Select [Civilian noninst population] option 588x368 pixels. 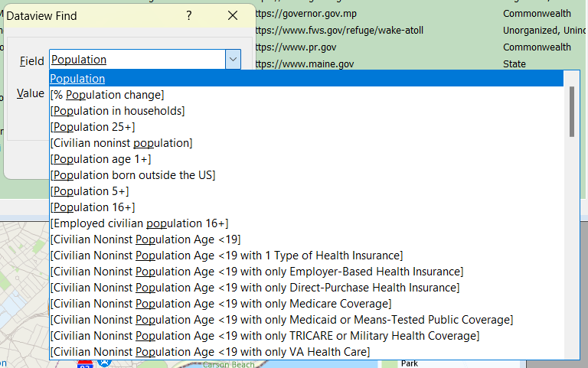(121, 143)
